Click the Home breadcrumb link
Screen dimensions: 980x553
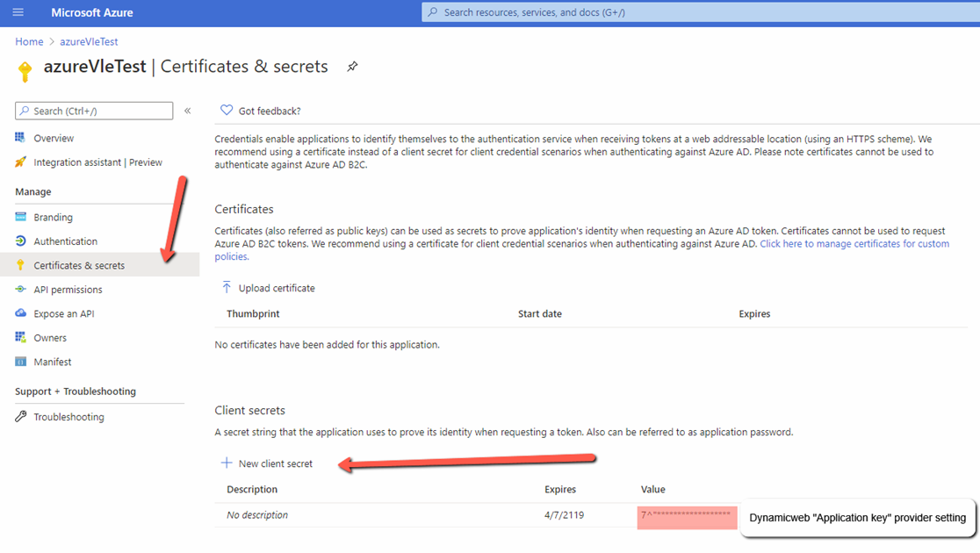29,41
